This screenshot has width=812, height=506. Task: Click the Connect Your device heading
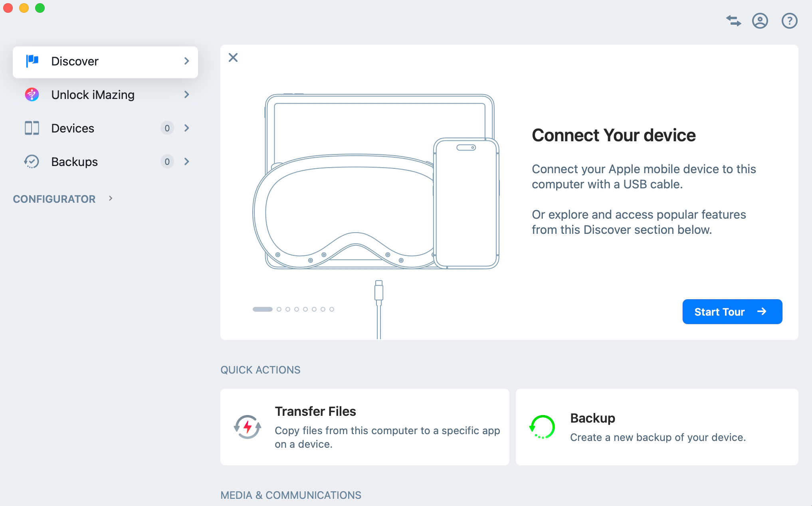pos(614,135)
